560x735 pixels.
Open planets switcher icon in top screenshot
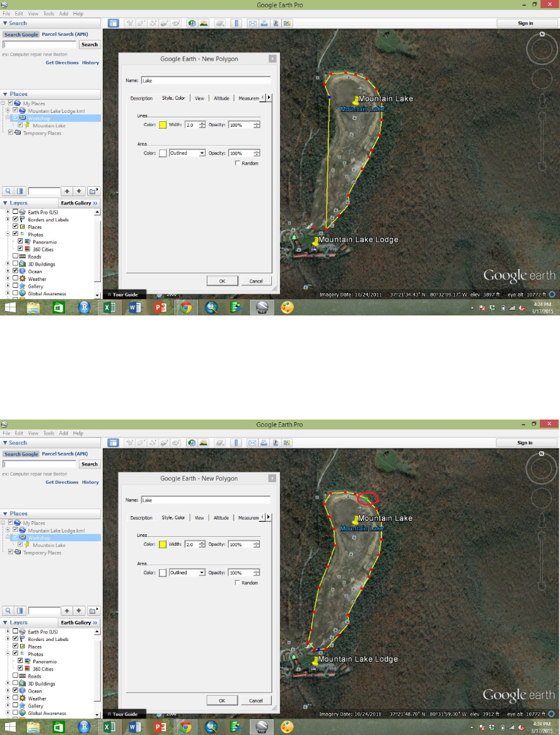pos(220,23)
